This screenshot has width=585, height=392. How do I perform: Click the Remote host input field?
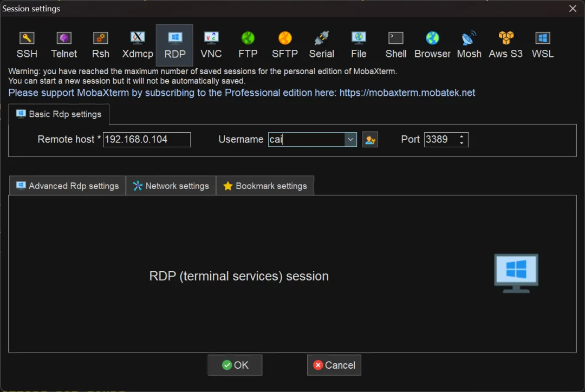[147, 140]
